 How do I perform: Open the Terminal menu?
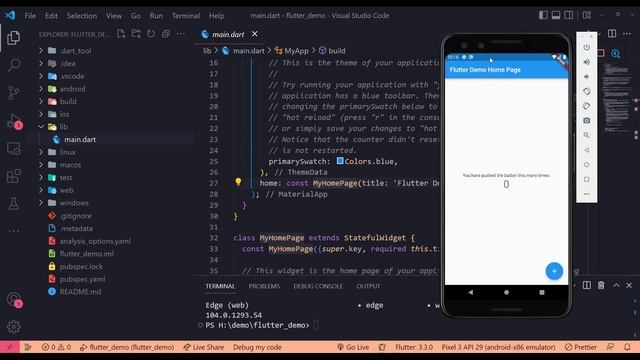[186, 16]
